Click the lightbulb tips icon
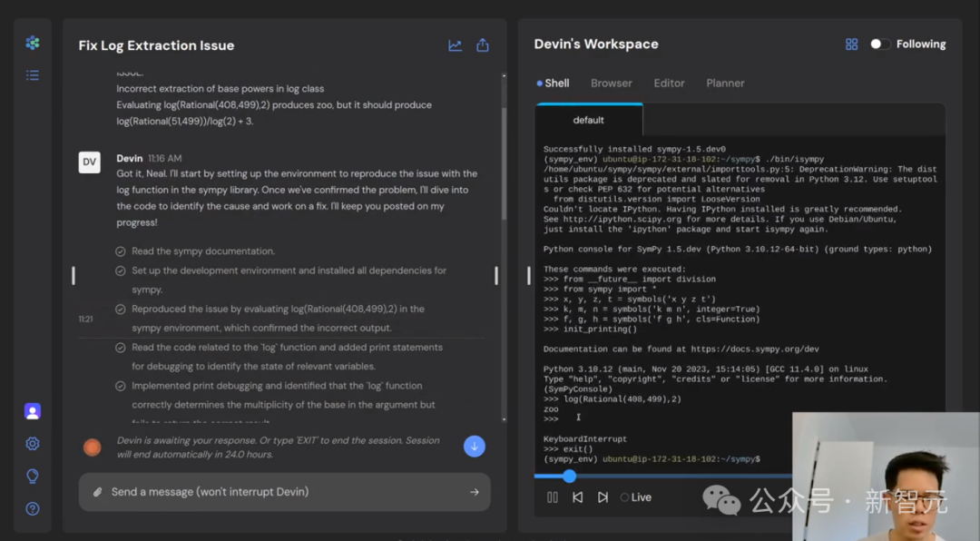 [33, 476]
